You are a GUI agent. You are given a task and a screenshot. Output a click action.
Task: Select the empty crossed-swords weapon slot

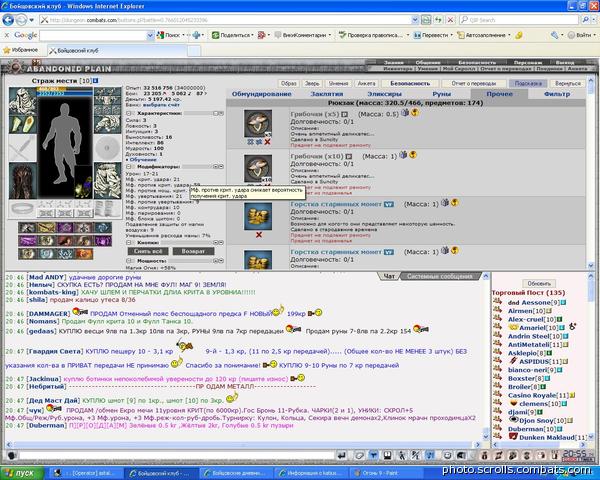click(x=23, y=148)
